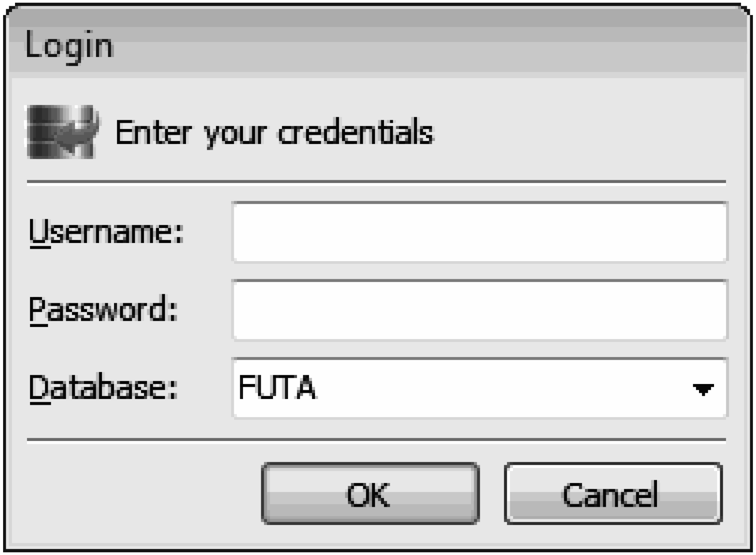Focus the Password input box

point(479,310)
